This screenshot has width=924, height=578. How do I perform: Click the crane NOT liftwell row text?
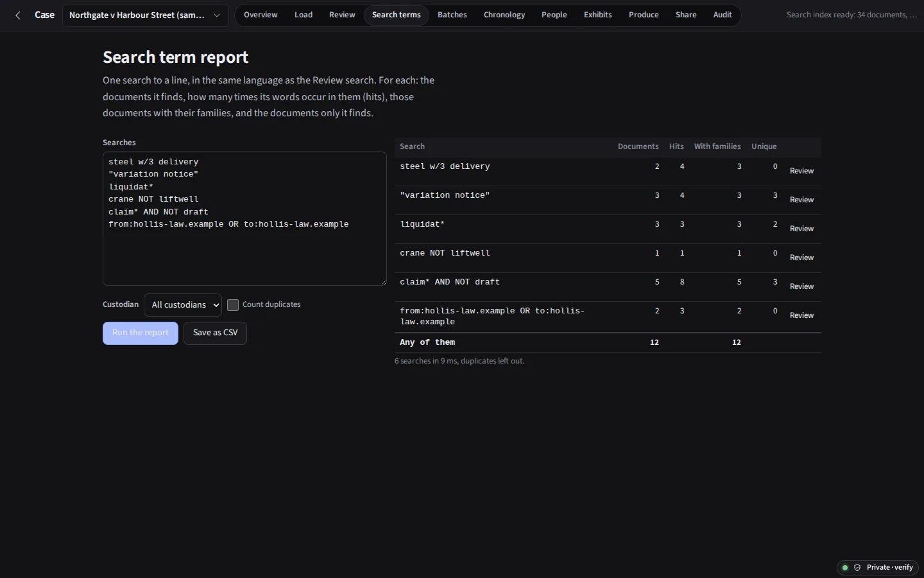coord(445,253)
